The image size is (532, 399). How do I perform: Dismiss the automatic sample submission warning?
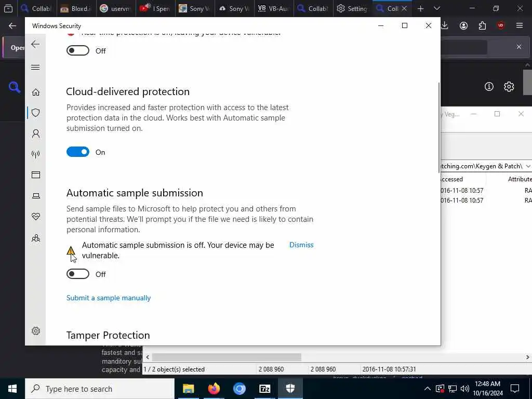coord(301,245)
